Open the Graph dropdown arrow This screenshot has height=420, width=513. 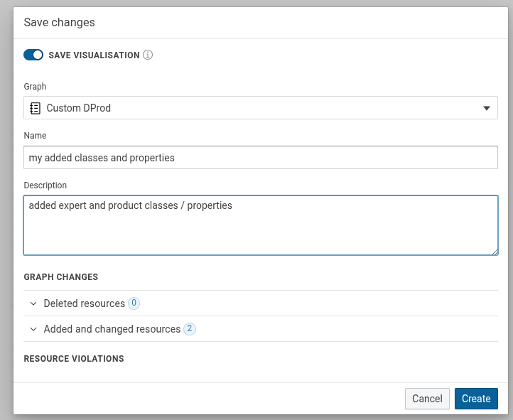pos(487,108)
